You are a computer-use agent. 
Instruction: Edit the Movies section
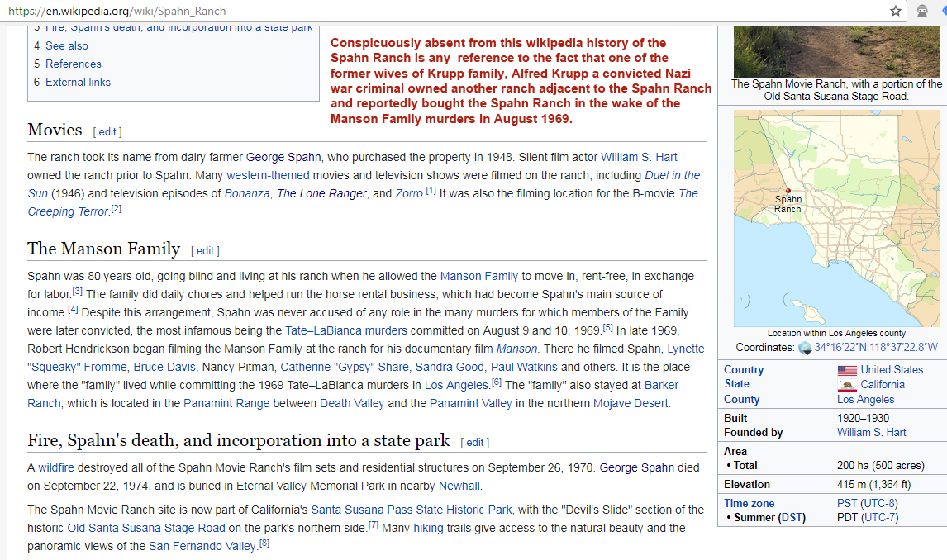pos(107,132)
